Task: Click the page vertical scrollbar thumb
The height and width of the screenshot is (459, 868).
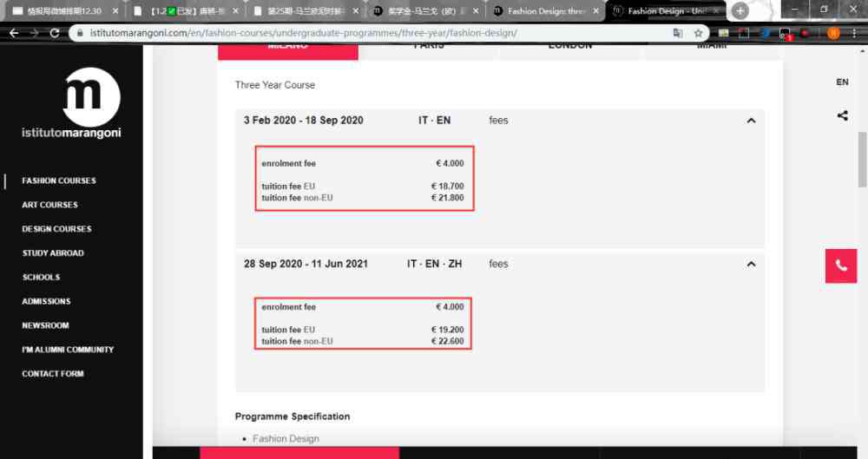Action: click(x=862, y=160)
